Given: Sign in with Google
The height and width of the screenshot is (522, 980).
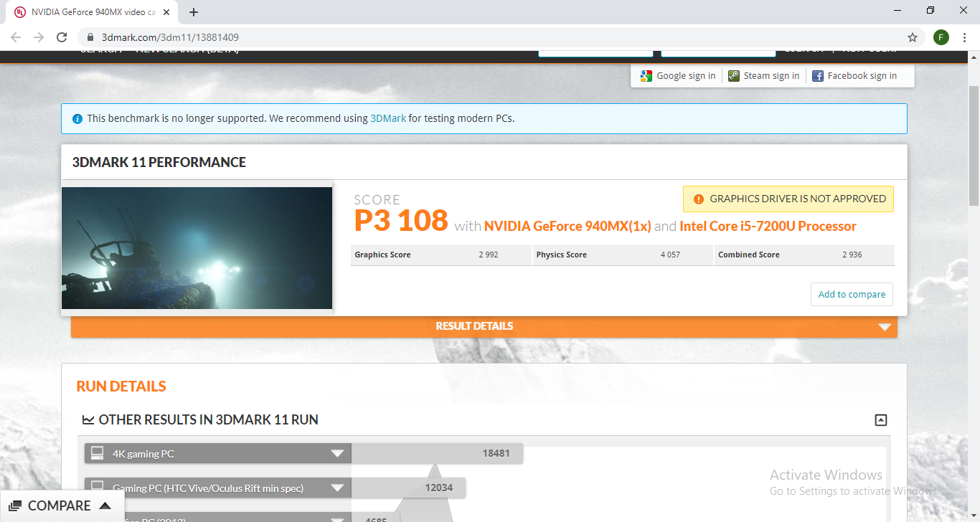Looking at the screenshot, I should [x=678, y=76].
